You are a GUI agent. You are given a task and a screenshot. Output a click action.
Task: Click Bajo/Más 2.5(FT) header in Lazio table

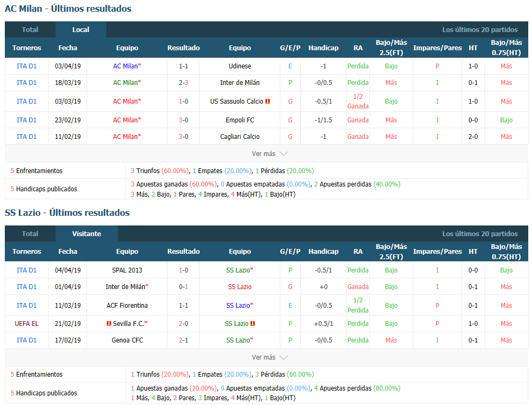click(x=391, y=252)
